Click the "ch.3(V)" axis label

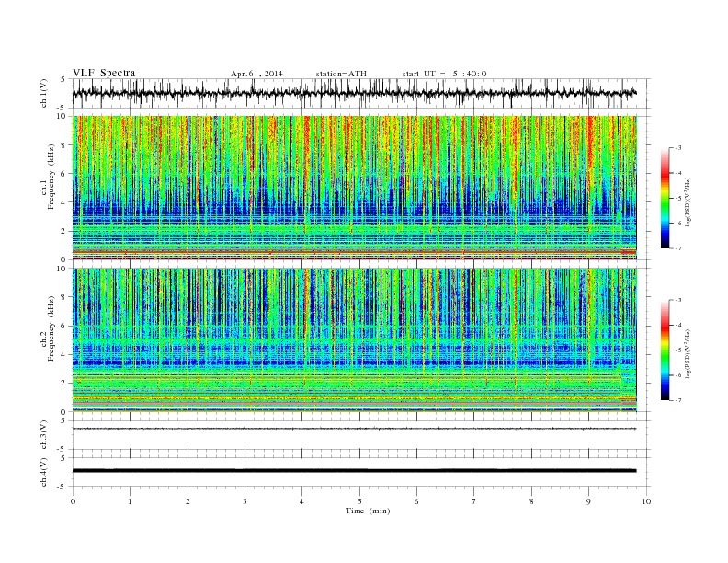point(44,435)
